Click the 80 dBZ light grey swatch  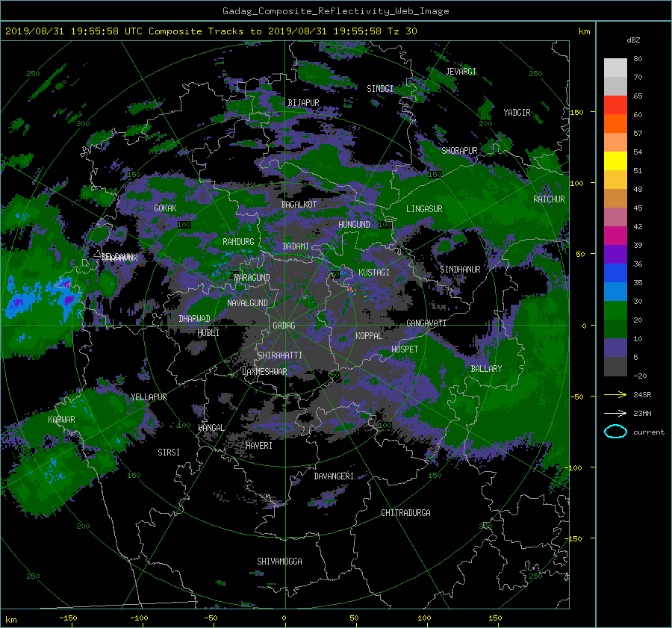tap(615, 67)
